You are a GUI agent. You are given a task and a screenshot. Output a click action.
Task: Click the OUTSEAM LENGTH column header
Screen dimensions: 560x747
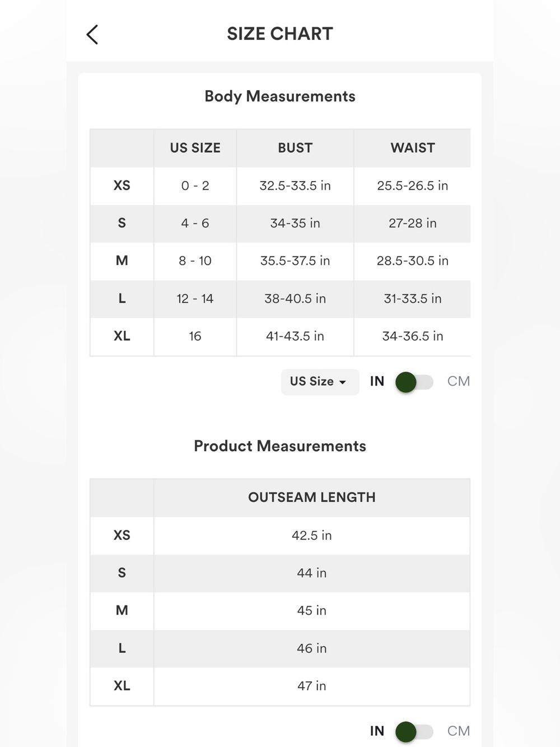[x=312, y=498]
